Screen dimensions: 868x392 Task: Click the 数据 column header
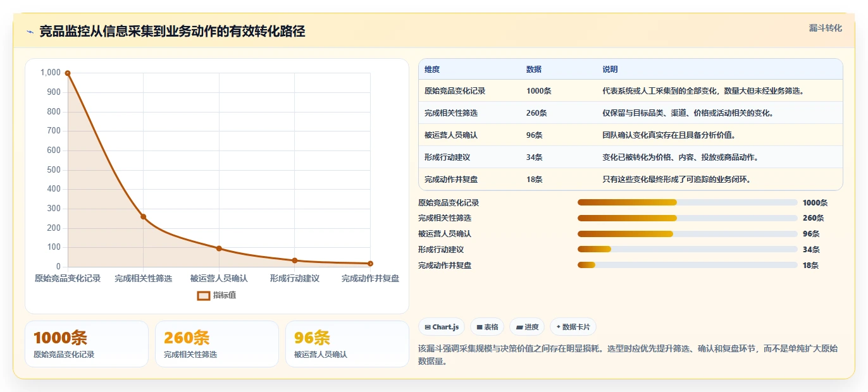pyautogui.click(x=534, y=70)
